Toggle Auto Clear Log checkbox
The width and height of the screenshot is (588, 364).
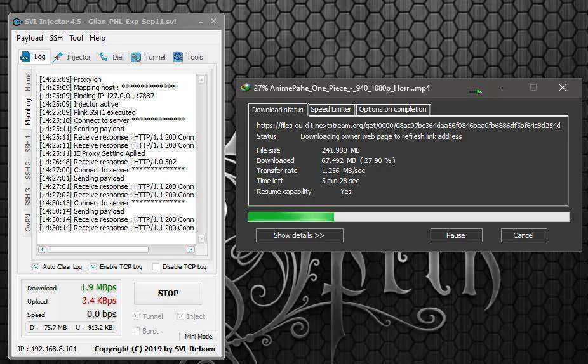coord(36,266)
